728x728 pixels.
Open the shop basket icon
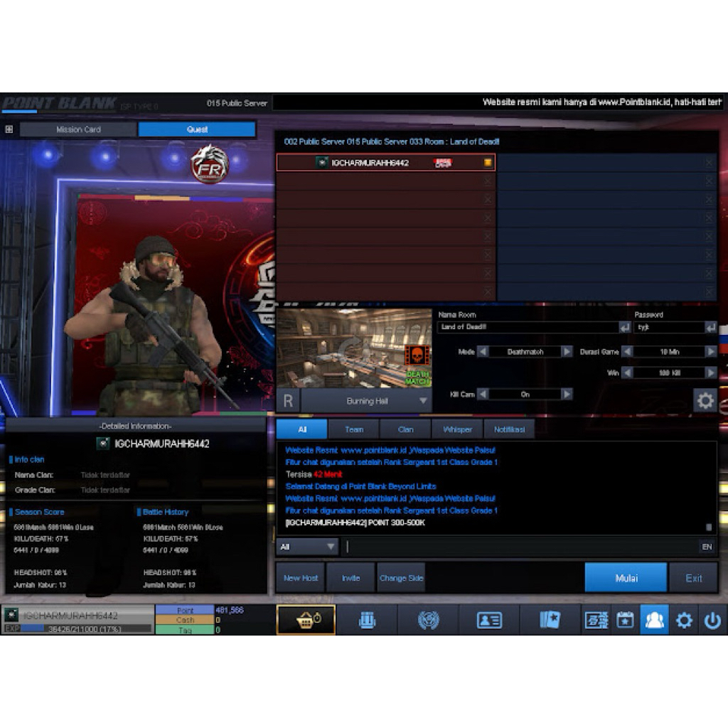click(x=306, y=620)
